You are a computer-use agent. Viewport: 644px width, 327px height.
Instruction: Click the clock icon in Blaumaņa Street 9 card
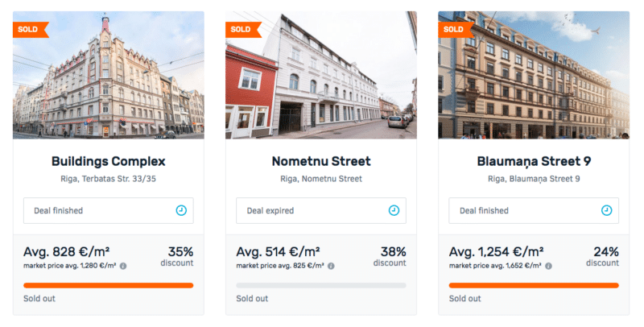pos(607,210)
